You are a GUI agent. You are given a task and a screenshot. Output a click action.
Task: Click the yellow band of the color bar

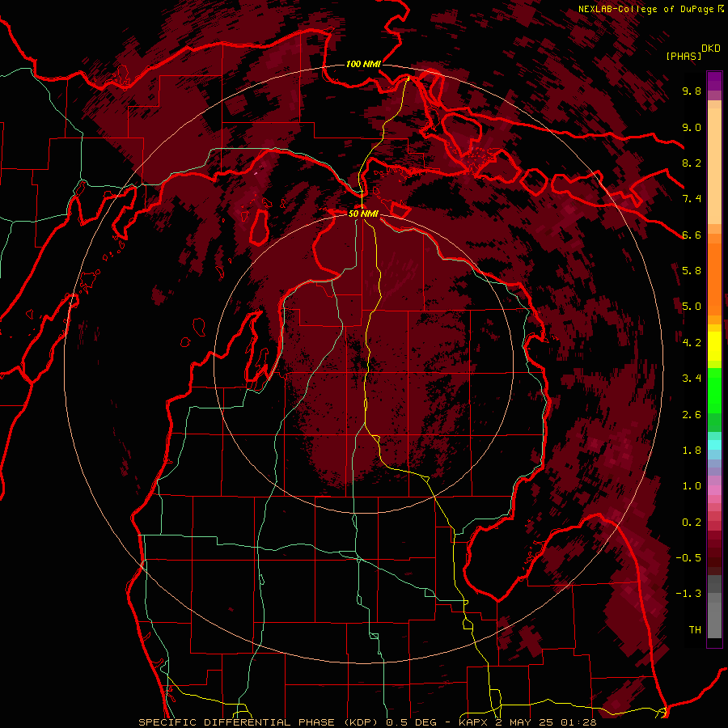pos(714,346)
